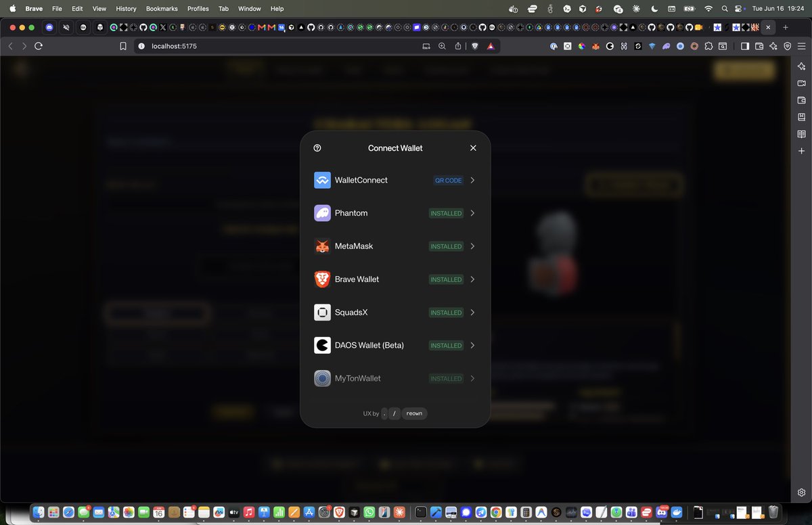
Task: Click the 'WalletConnect' label
Action: 361,181
